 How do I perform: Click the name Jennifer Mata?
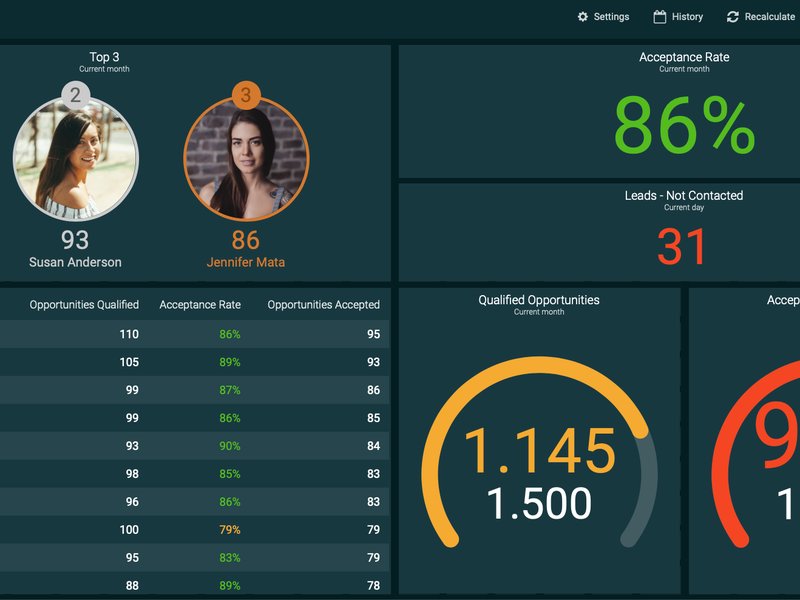tap(246, 262)
